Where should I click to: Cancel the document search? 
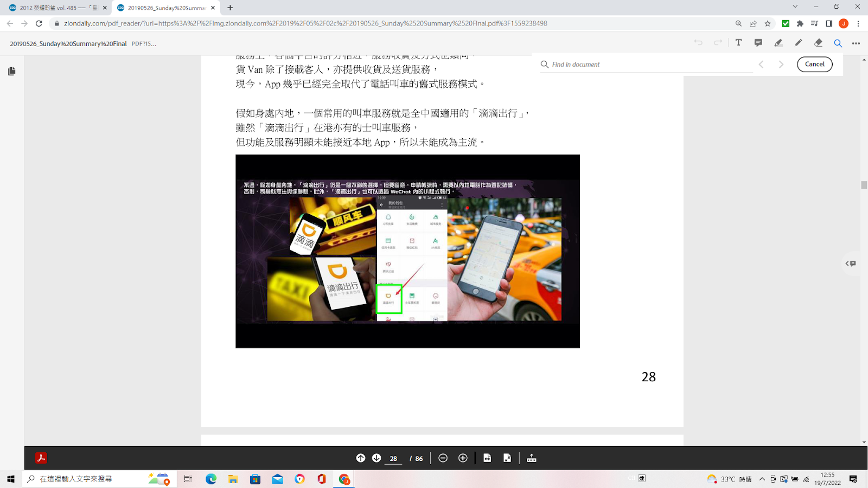(814, 64)
